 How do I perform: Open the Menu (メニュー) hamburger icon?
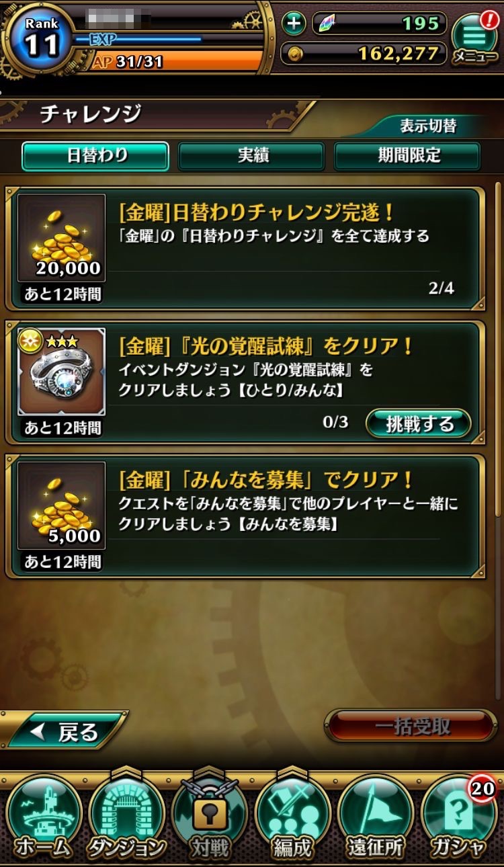pyautogui.click(x=475, y=38)
